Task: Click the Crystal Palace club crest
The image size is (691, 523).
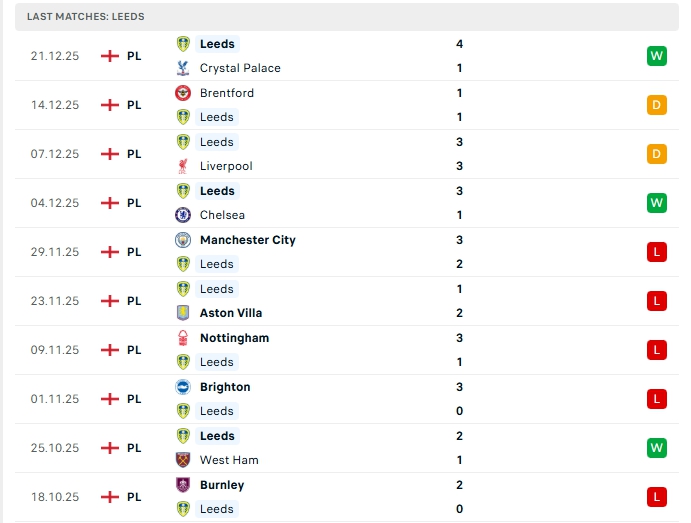Action: click(x=183, y=68)
